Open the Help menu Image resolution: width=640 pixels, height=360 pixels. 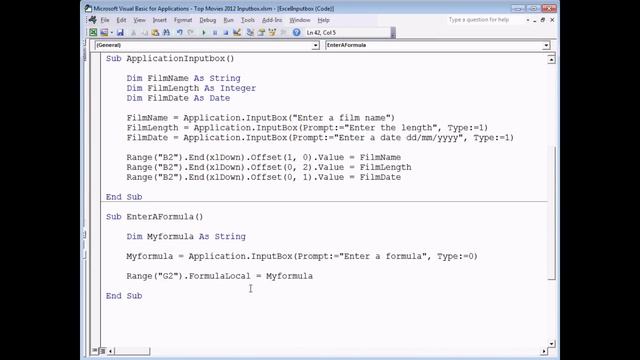(x=323, y=20)
